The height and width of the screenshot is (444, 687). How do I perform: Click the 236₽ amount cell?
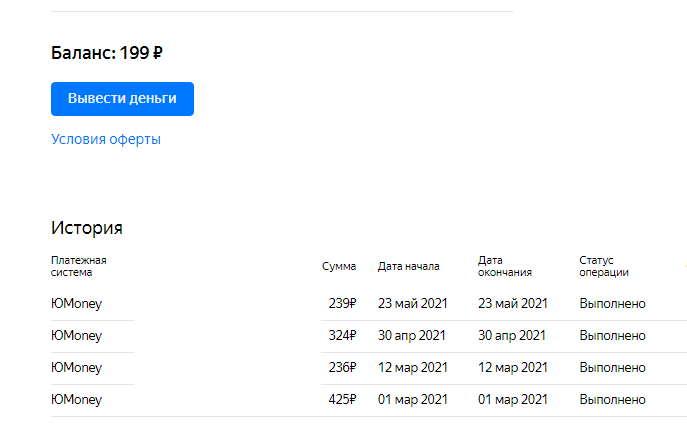click(x=342, y=368)
